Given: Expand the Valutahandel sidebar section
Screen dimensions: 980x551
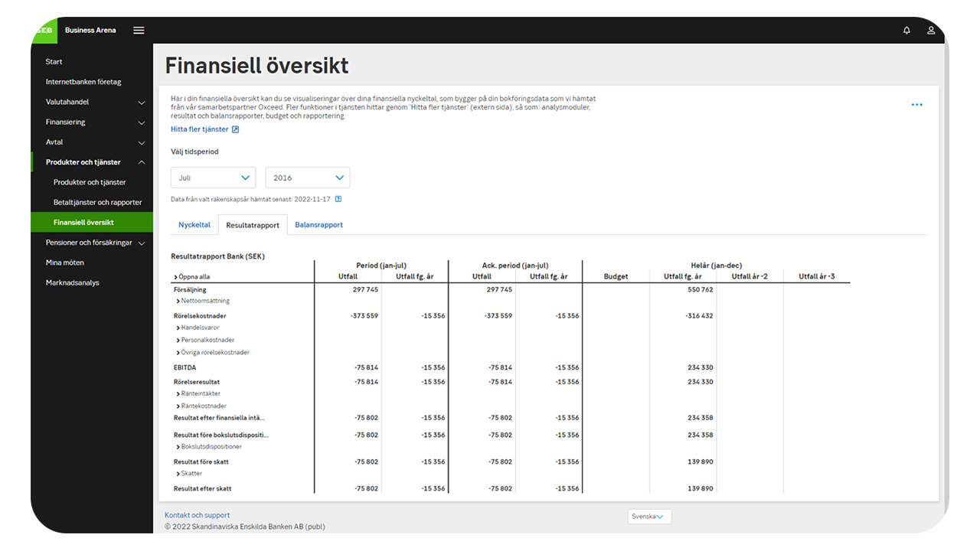Looking at the screenshot, I should click(141, 103).
